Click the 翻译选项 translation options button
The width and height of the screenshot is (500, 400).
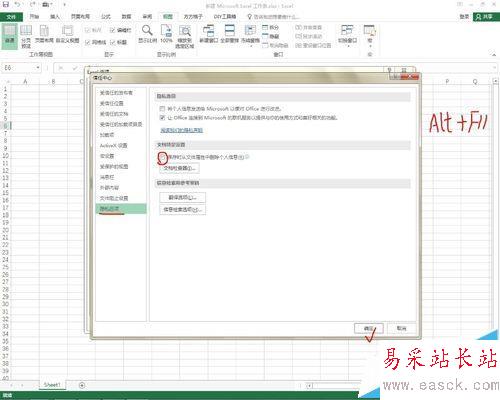182,198
